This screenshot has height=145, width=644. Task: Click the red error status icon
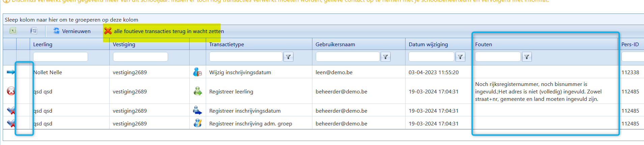[11, 91]
